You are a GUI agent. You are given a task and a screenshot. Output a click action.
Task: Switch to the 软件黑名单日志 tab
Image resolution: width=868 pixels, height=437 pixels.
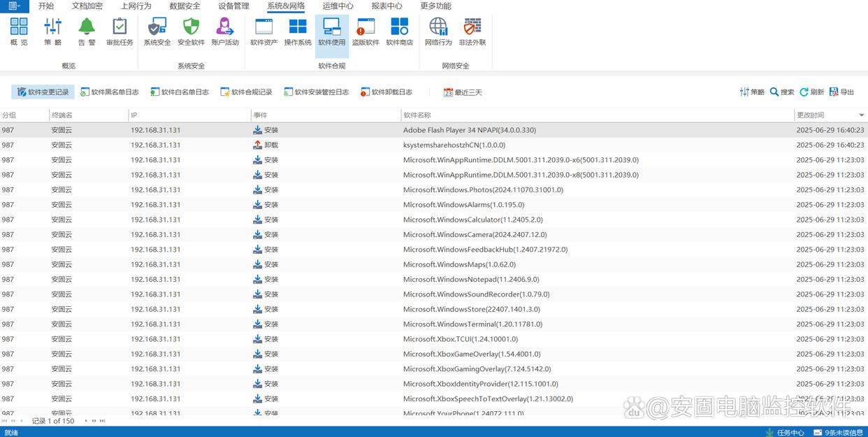(x=110, y=92)
